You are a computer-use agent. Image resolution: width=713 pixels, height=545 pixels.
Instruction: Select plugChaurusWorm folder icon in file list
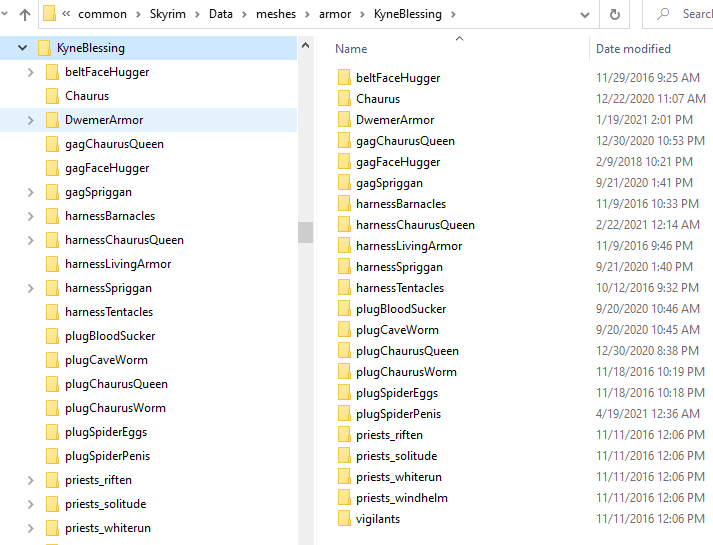[x=344, y=372]
